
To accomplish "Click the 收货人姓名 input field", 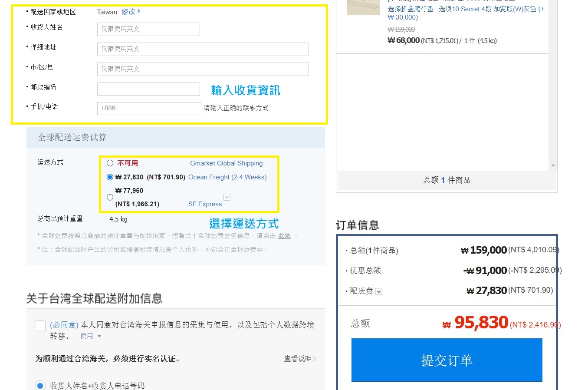I will (148, 29).
